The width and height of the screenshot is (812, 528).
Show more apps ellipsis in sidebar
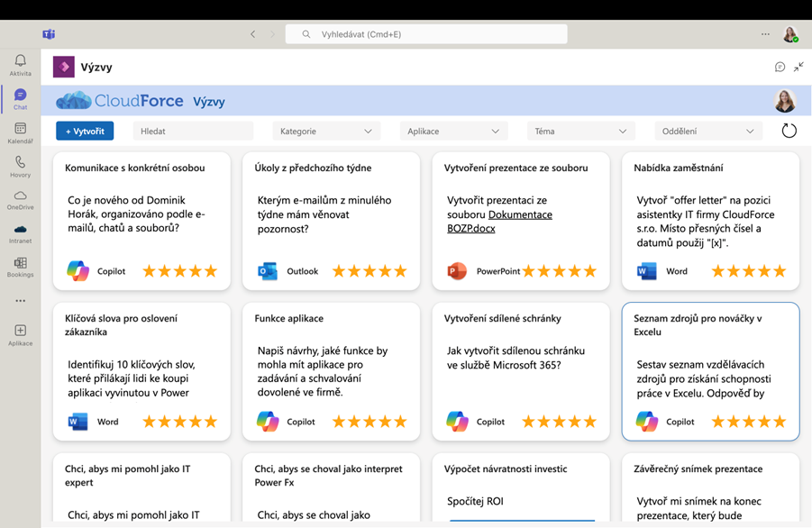coord(20,301)
